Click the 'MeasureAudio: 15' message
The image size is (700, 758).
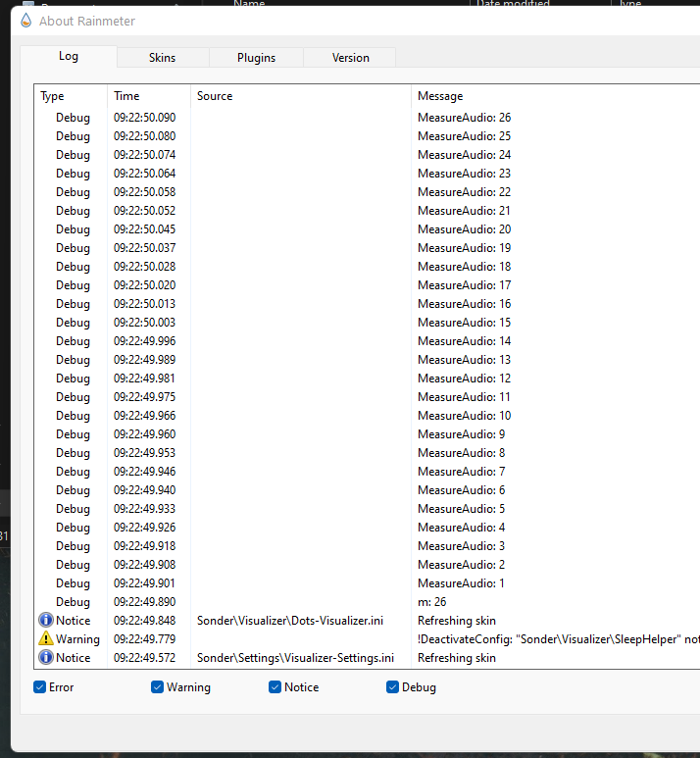point(464,322)
